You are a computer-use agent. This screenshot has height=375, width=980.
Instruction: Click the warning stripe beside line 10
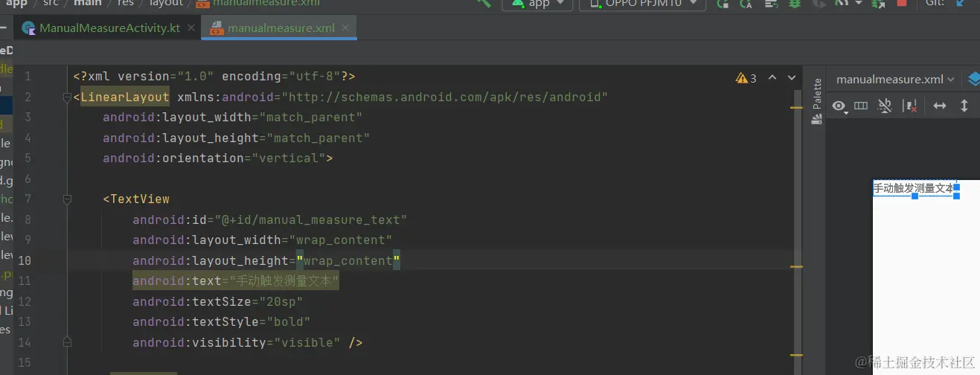tap(797, 266)
